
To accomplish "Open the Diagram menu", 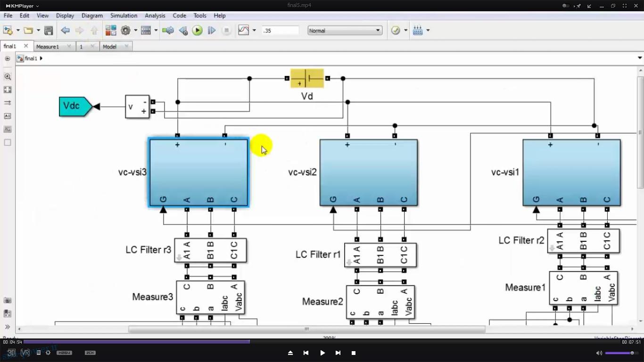I will (x=92, y=16).
